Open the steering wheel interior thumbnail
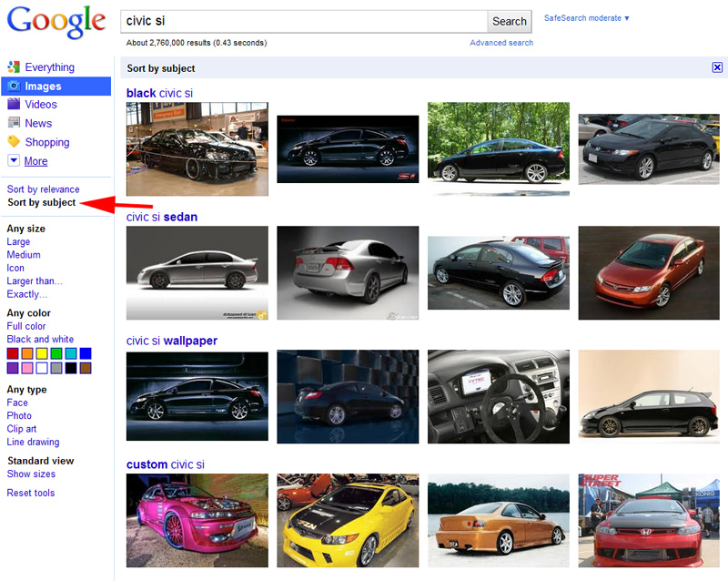Screen dimensions: 728x581 coord(499,396)
